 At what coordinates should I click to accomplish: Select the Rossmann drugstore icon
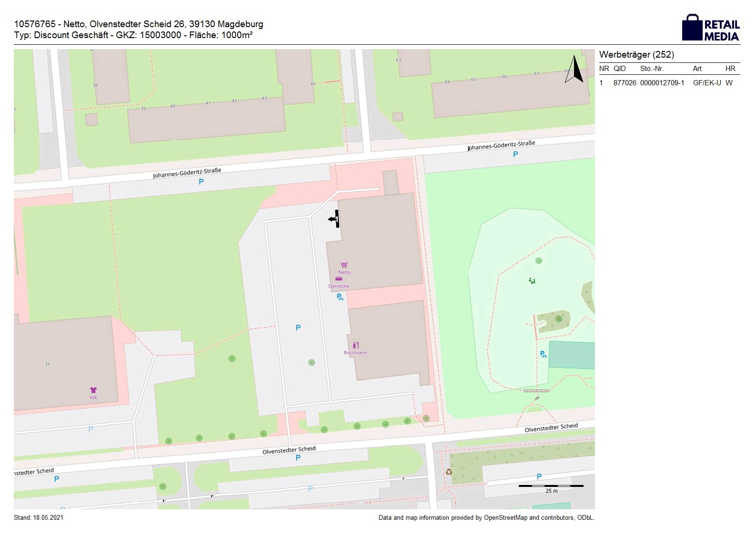355,345
